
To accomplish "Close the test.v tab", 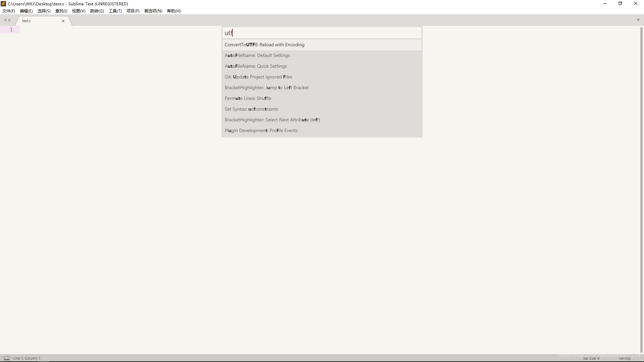I will [x=63, y=21].
